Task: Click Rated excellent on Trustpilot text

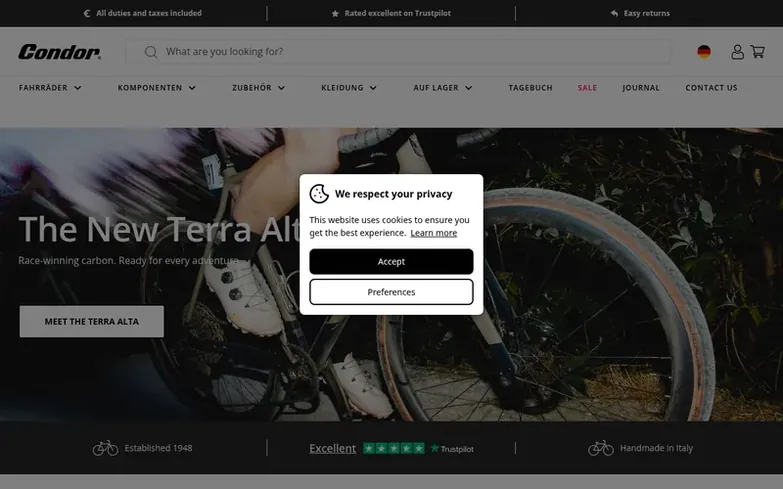Action: tap(397, 13)
